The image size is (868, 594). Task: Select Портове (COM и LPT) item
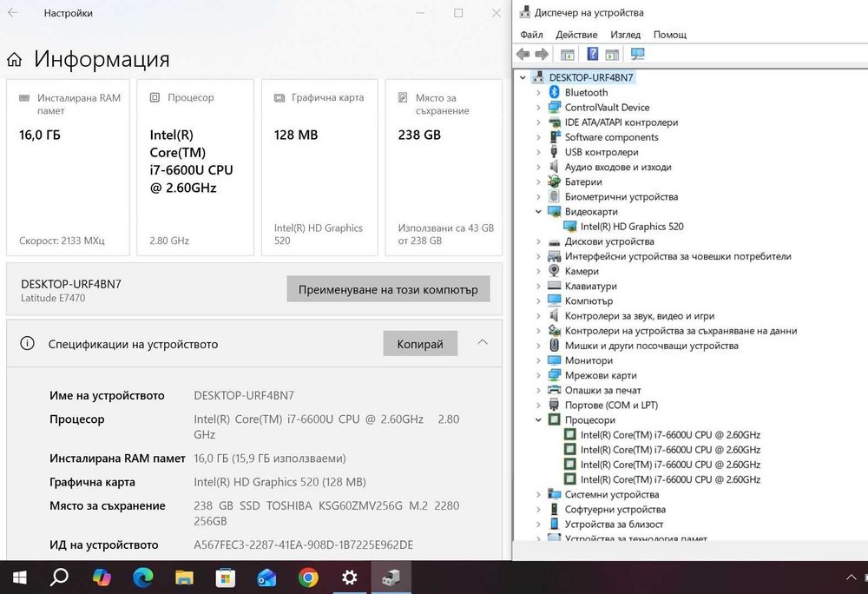(x=611, y=405)
